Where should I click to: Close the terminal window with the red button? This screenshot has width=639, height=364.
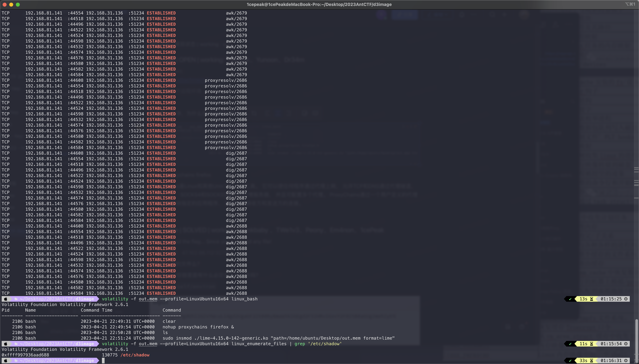coord(4,4)
